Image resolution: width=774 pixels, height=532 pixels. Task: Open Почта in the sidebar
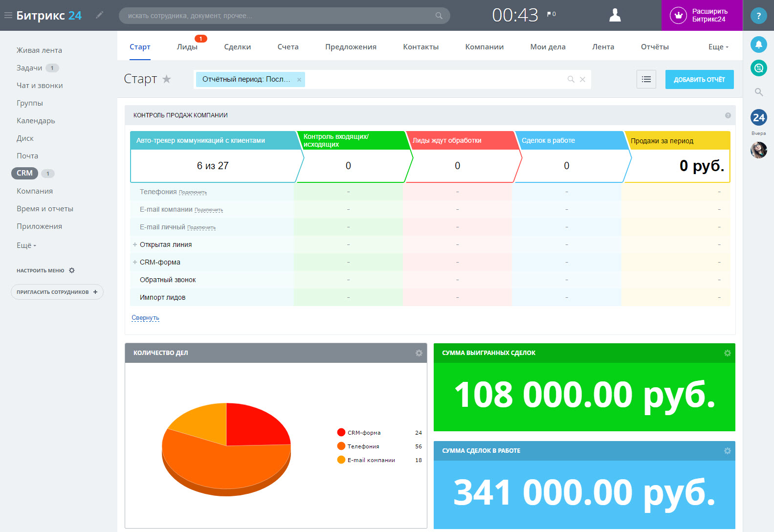27,156
